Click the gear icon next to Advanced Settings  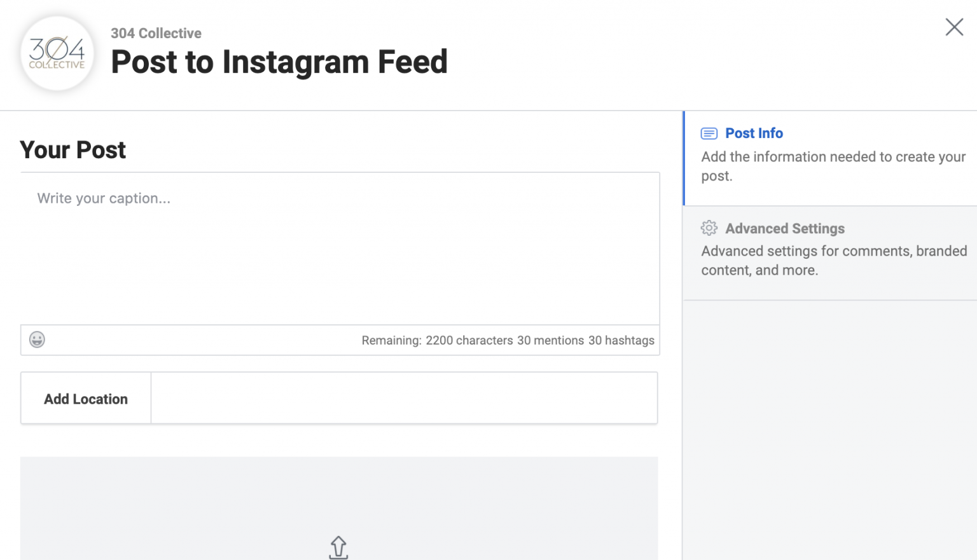pyautogui.click(x=709, y=228)
